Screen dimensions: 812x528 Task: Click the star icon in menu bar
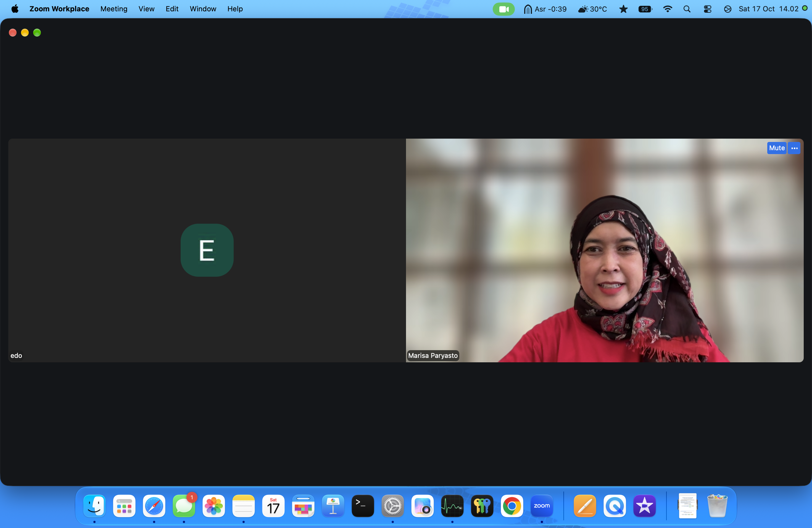623,9
